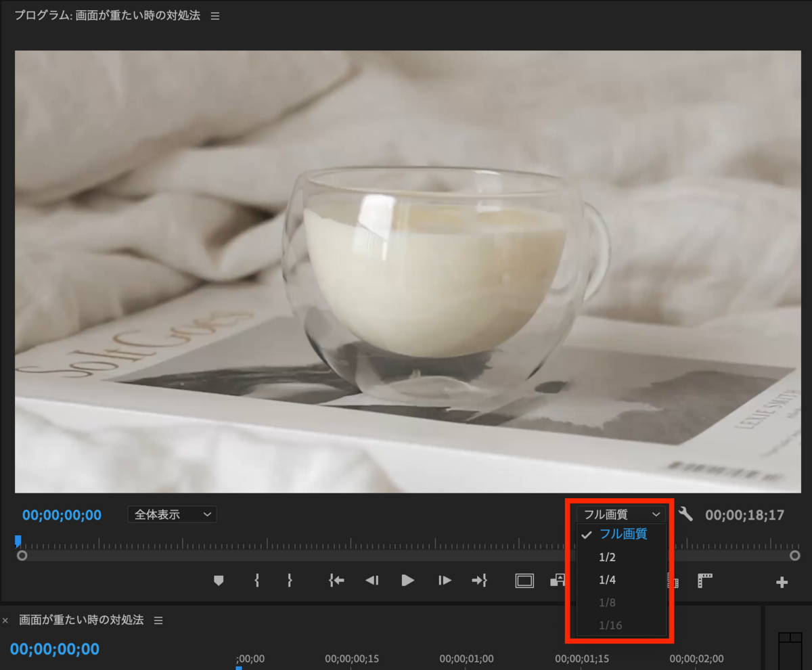Viewport: 812px width, 670px height.
Task: Go to Out point
Action: [x=479, y=581]
